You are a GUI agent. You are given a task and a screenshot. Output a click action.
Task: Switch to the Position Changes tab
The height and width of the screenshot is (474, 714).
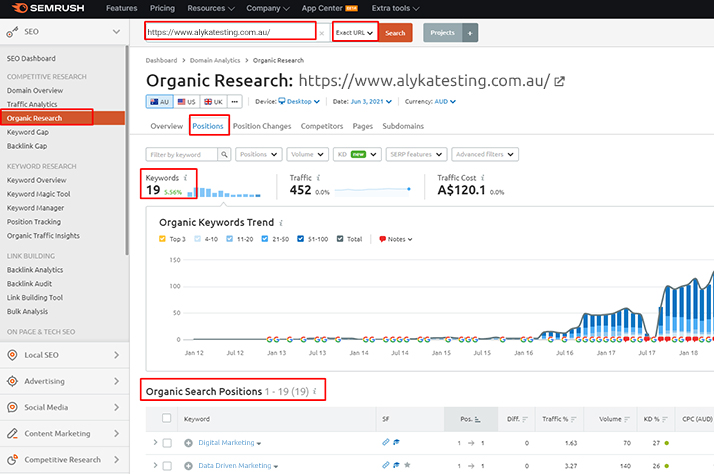point(262,126)
